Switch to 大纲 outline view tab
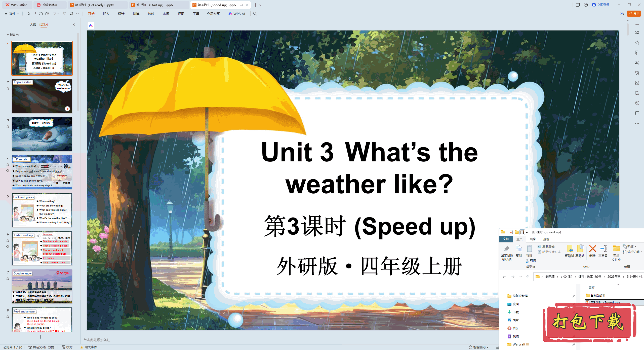Image resolution: width=644 pixels, height=350 pixels. (33, 24)
